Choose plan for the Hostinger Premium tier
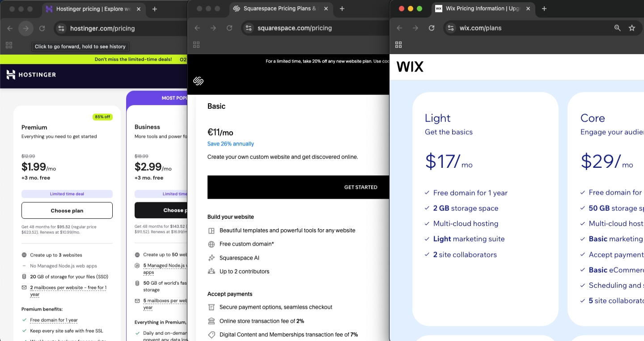644x341 pixels. click(x=67, y=210)
